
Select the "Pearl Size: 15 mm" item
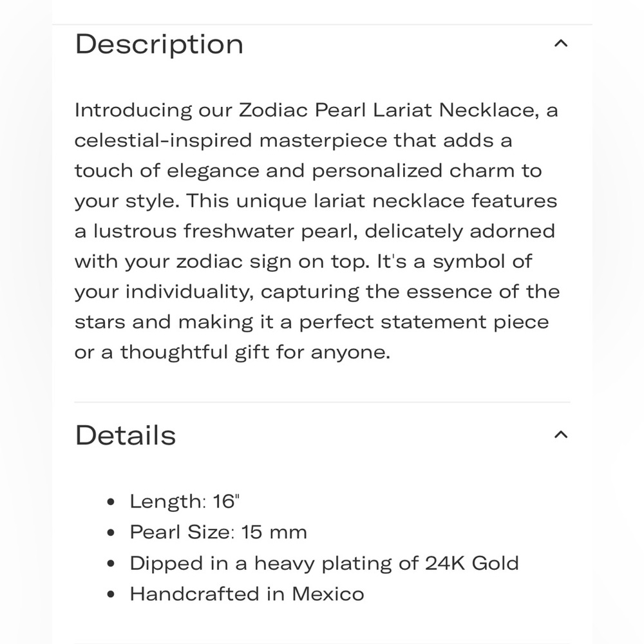click(218, 533)
